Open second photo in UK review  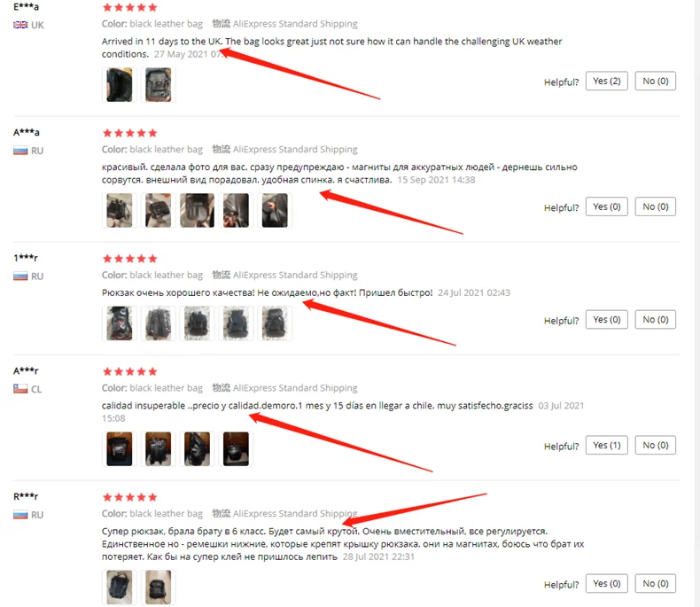158,85
